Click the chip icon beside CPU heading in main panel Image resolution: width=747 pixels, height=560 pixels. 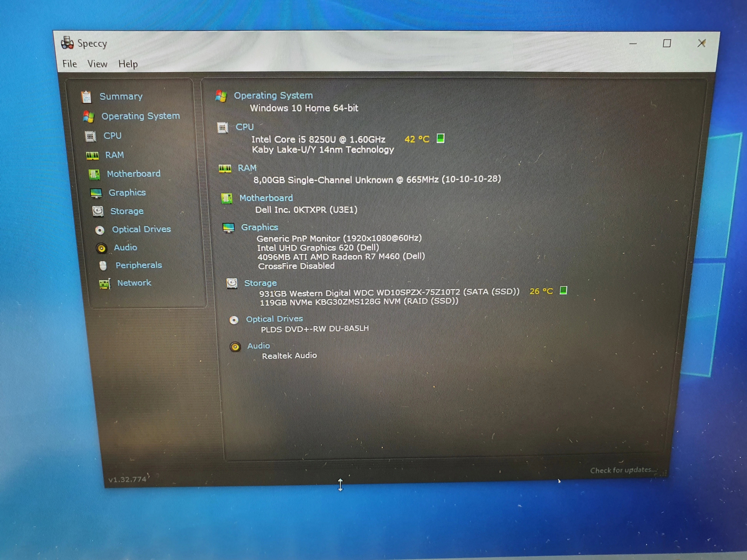tap(222, 128)
